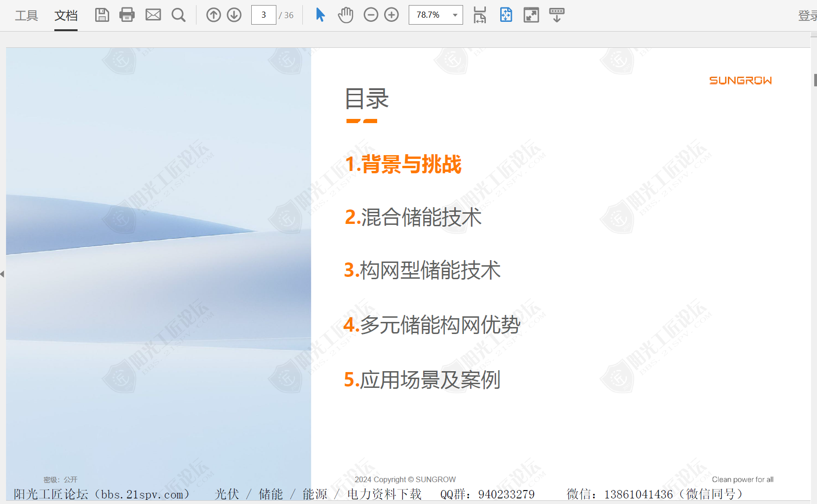This screenshot has width=817, height=504.
Task: Go to previous page arrow
Action: click(214, 15)
